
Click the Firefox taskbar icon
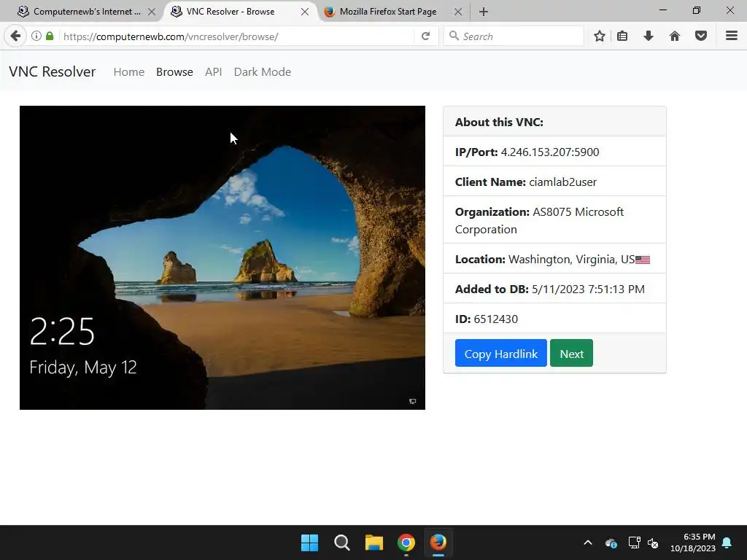click(x=438, y=542)
